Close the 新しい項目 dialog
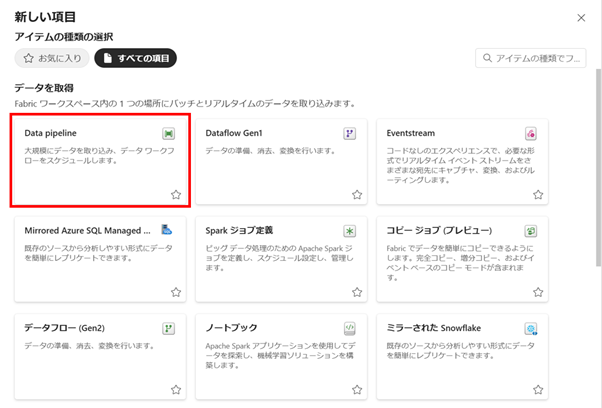 click(x=581, y=18)
